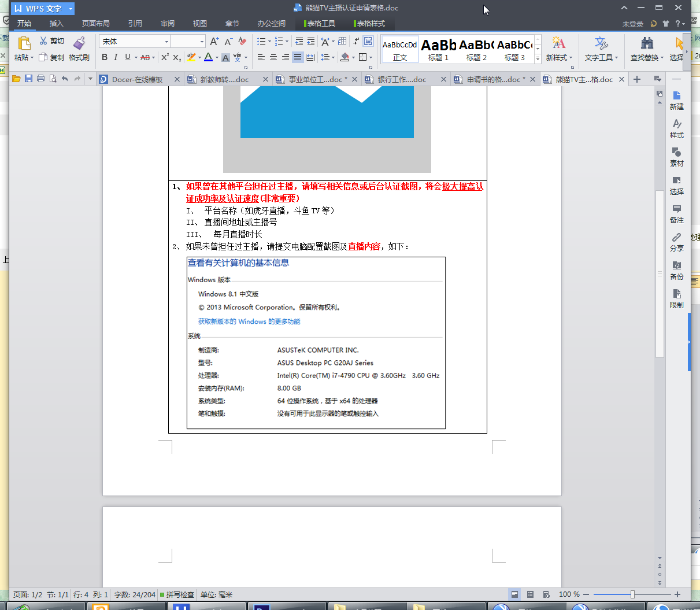This screenshot has height=610, width=700.
Task: Click the increase indent icon
Action: point(311,41)
